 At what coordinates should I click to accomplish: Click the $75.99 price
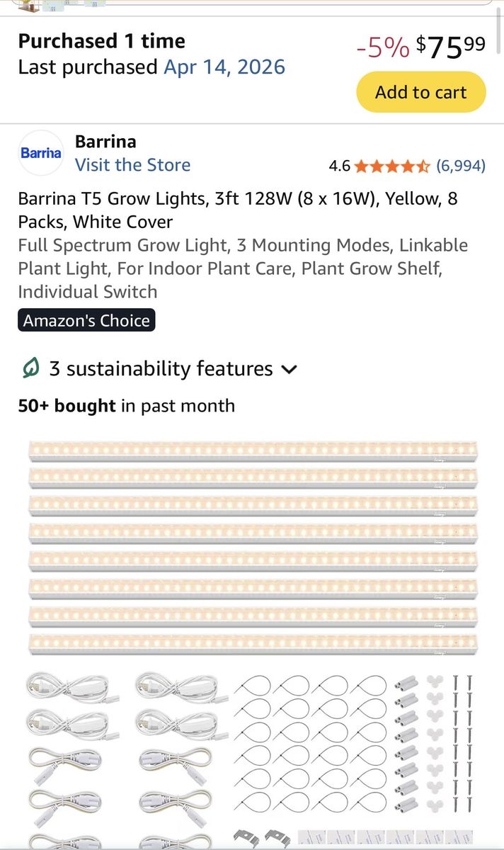point(451,47)
